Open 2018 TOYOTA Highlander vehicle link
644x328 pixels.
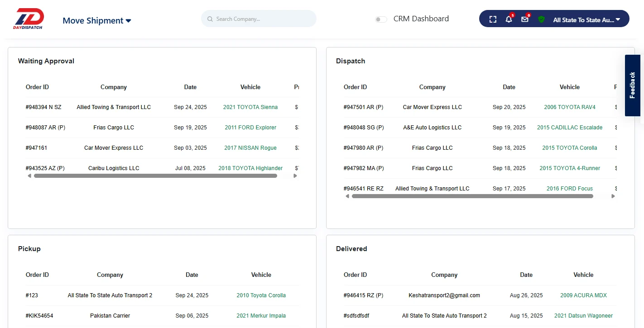click(250, 168)
